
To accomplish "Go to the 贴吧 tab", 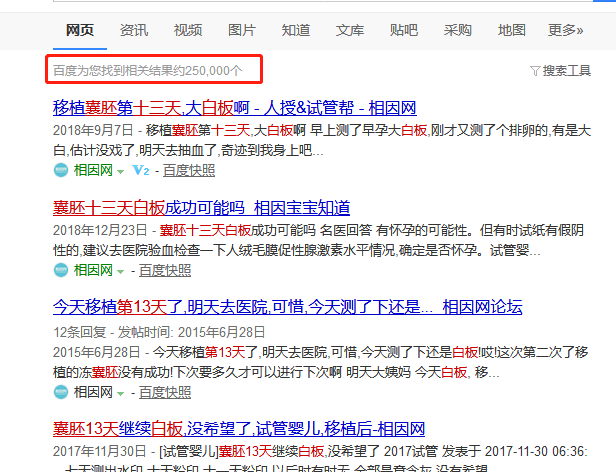I will click(404, 30).
